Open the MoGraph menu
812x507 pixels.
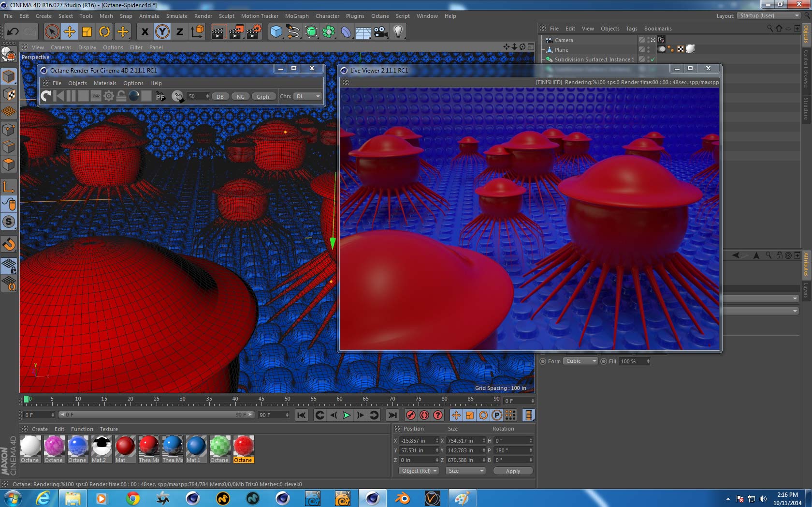[x=296, y=16]
